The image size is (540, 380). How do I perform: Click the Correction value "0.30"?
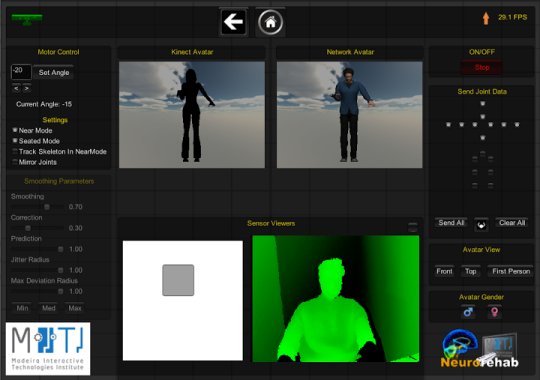click(75, 228)
